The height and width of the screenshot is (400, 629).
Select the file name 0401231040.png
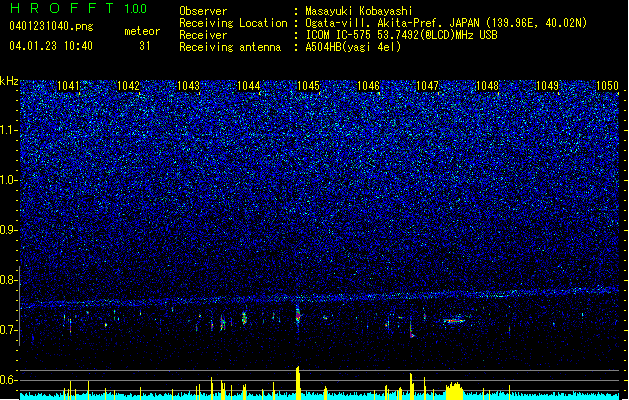51,26
